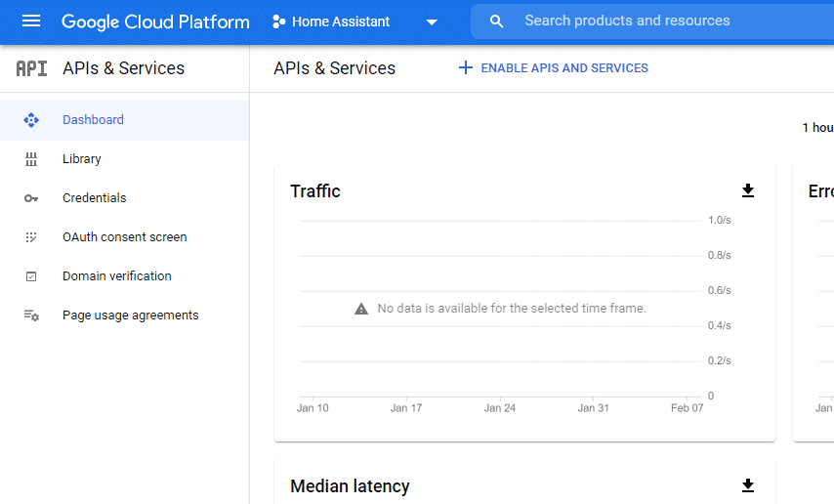Go to OAuth consent screen page
This screenshot has height=504, width=834.
tap(124, 237)
